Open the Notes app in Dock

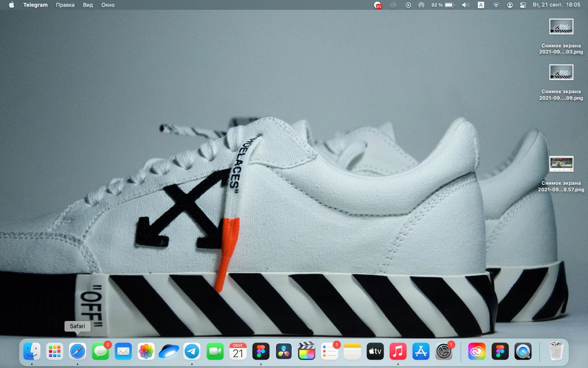click(x=352, y=352)
